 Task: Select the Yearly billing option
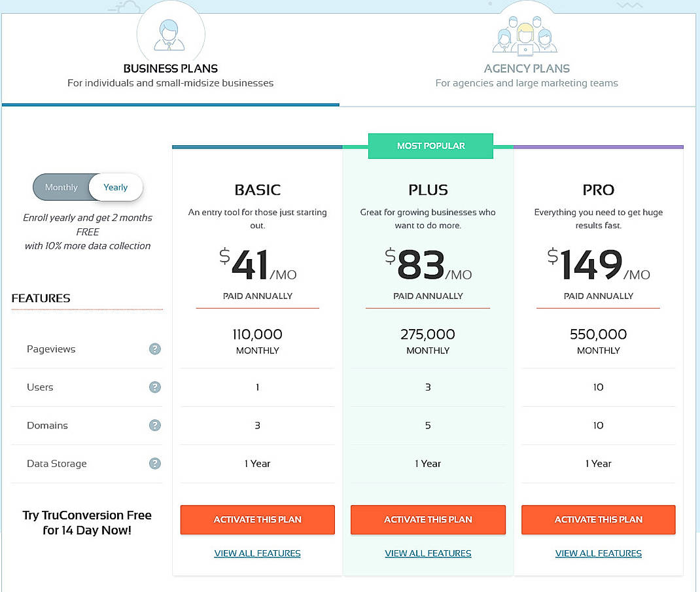pyautogui.click(x=116, y=187)
